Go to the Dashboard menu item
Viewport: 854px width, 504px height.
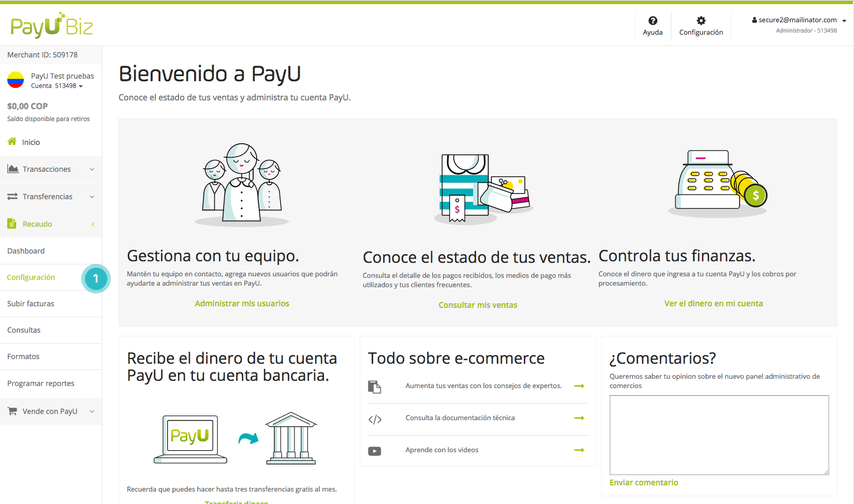[x=26, y=250]
